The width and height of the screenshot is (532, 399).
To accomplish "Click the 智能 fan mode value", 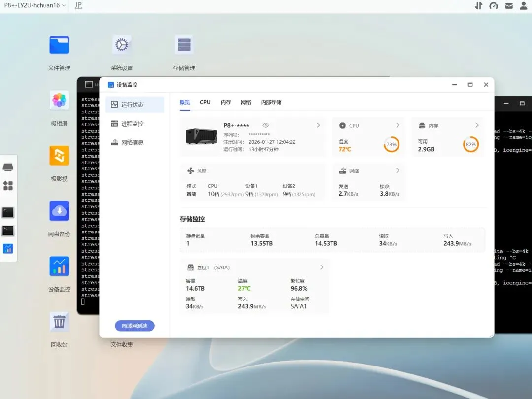I will [191, 194].
